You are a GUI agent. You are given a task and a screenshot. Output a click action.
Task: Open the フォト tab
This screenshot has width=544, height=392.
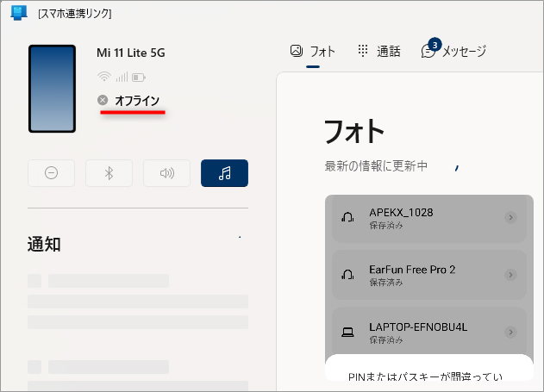click(x=313, y=52)
